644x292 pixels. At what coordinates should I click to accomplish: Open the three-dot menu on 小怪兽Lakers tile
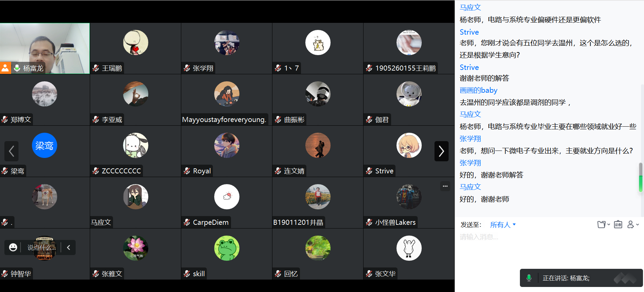[x=445, y=186]
